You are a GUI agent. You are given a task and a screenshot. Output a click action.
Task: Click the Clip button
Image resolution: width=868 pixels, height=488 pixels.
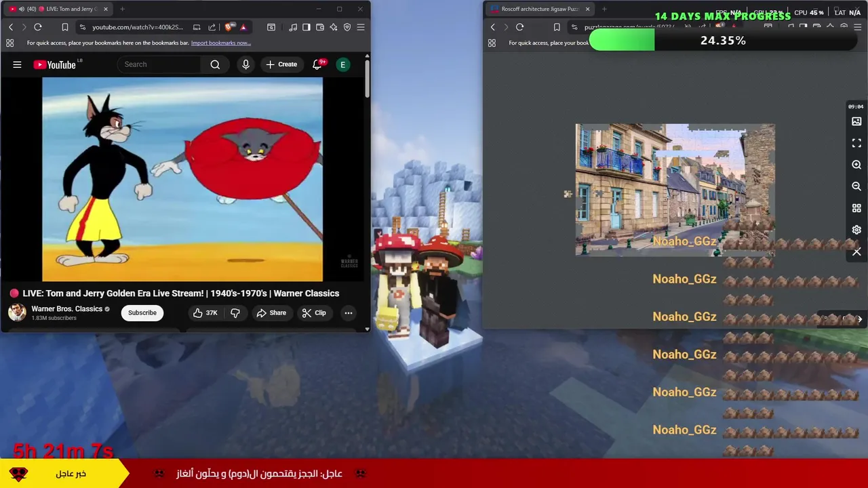(314, 312)
